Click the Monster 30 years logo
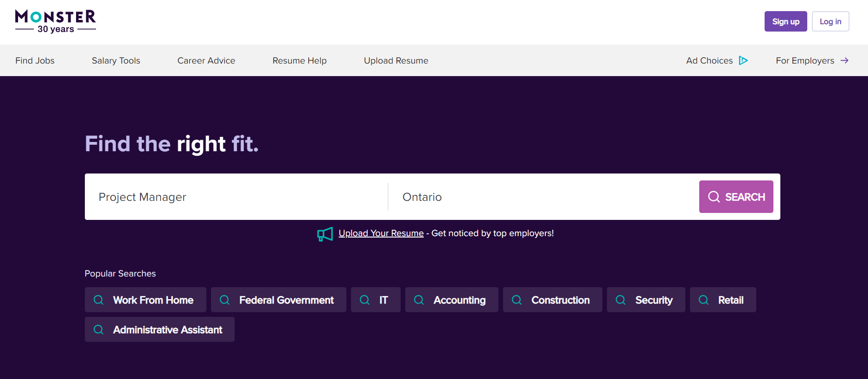868x379 pixels. [x=56, y=21]
